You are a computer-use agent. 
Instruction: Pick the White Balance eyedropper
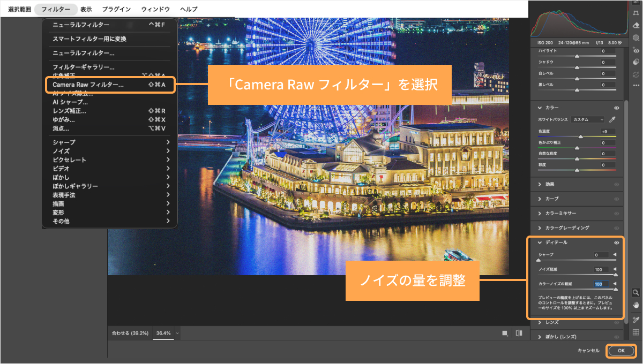612,119
